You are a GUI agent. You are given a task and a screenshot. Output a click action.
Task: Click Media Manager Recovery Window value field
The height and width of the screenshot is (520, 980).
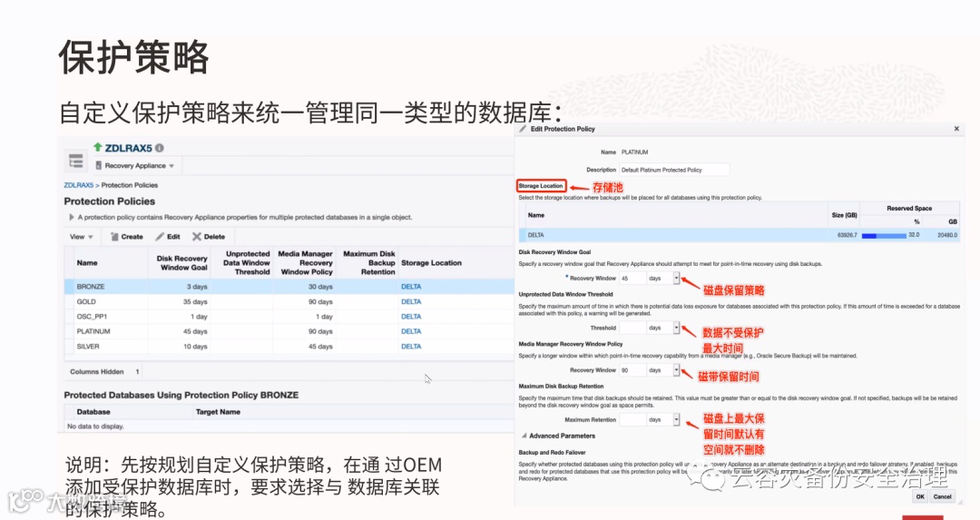pos(632,370)
